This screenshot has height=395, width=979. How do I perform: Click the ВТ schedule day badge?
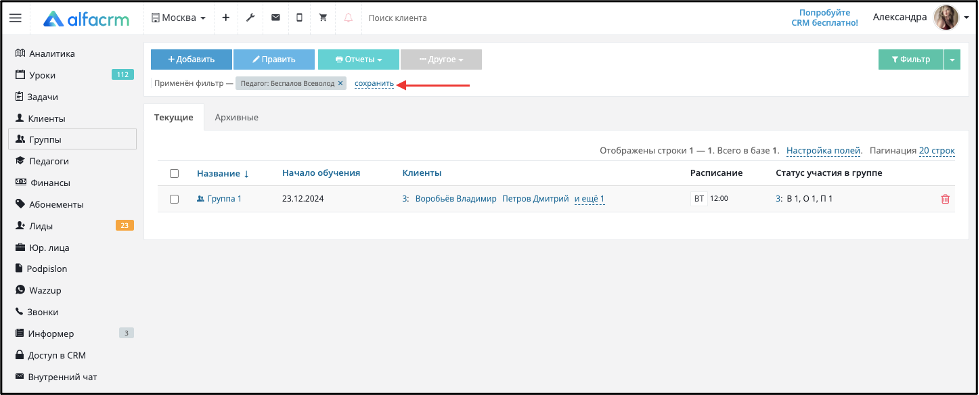pyautogui.click(x=699, y=199)
